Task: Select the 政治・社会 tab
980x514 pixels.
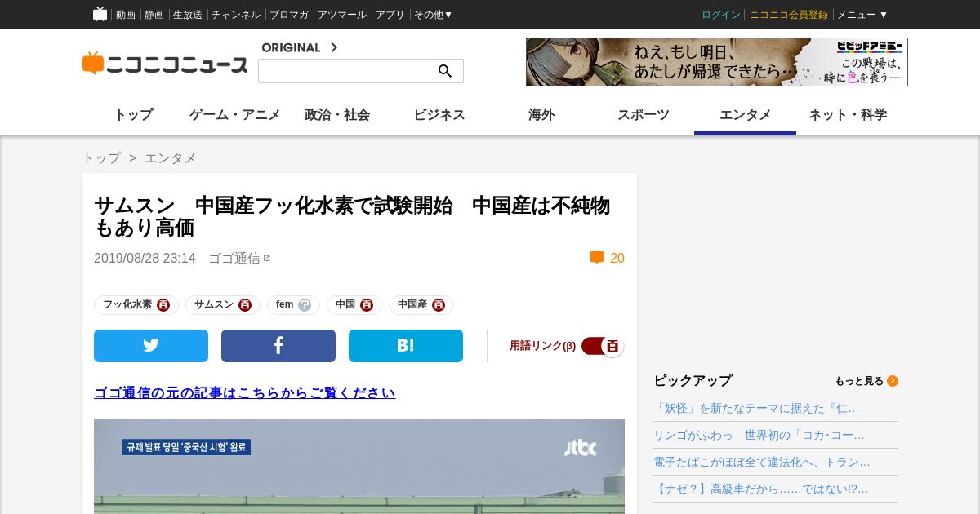Action: 337,115
